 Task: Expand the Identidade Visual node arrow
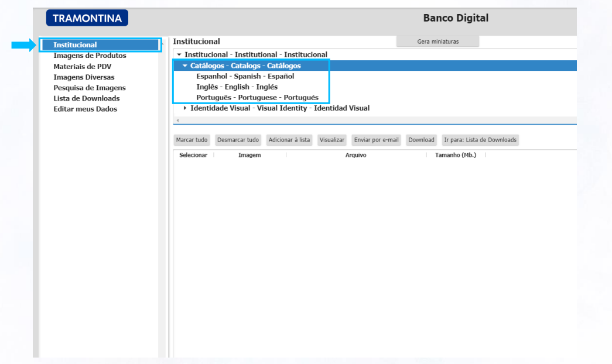tap(185, 108)
